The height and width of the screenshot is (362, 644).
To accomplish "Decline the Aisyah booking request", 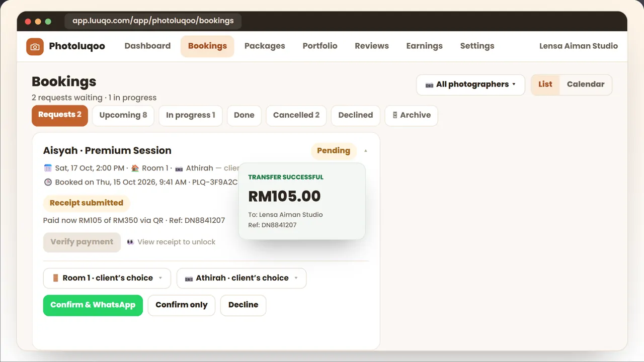I will click(244, 305).
